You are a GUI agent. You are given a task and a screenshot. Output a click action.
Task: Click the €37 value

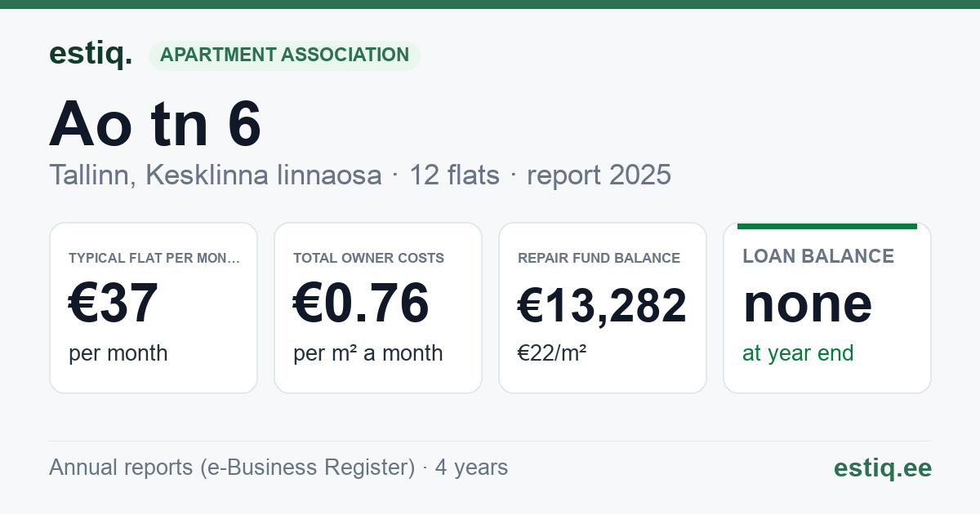tap(114, 304)
